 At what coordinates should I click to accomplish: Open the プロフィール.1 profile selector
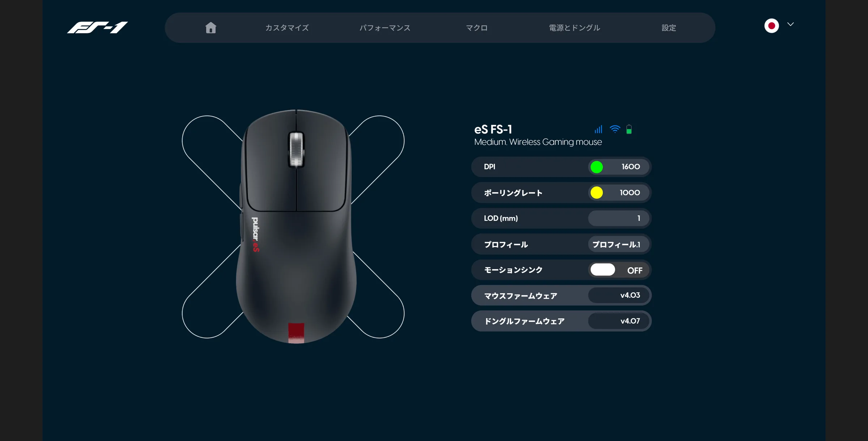pos(618,244)
